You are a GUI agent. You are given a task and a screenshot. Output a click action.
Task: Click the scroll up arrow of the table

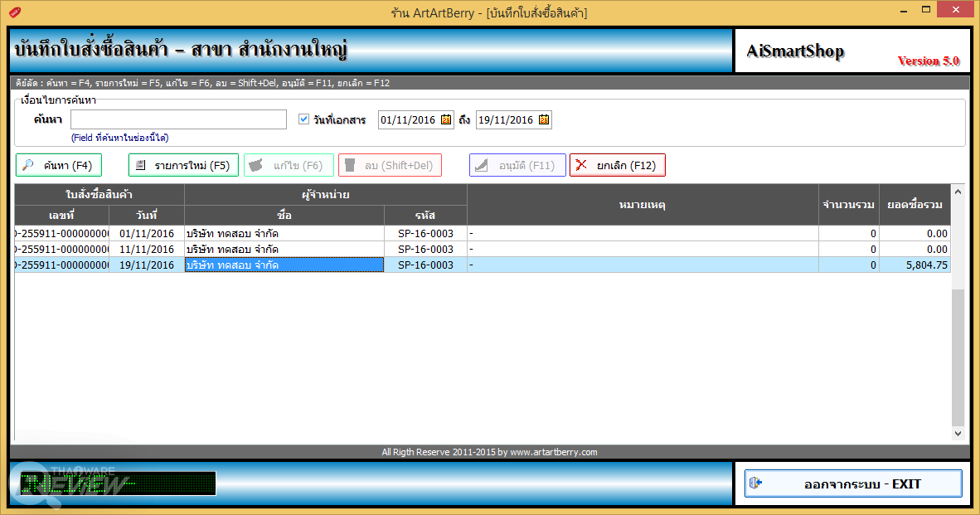click(x=958, y=192)
